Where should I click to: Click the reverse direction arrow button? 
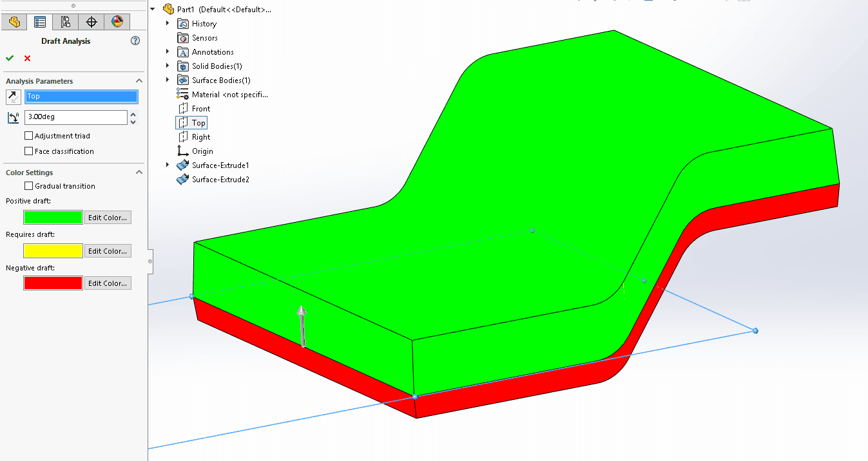(x=13, y=97)
